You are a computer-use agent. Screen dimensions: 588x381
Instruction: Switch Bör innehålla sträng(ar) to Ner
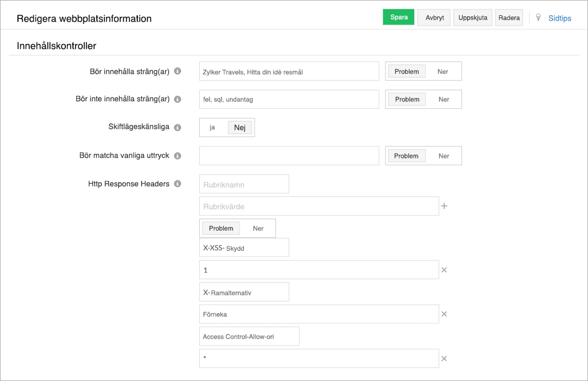tap(443, 71)
